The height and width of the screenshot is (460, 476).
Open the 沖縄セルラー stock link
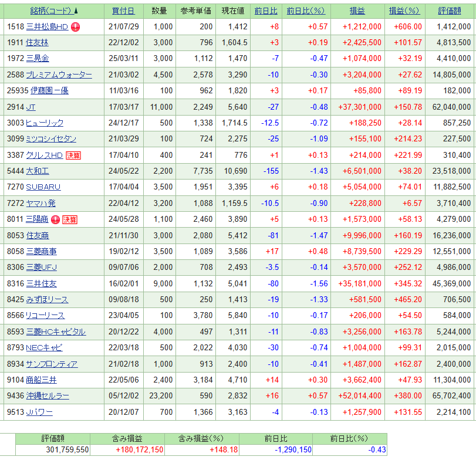click(x=48, y=396)
